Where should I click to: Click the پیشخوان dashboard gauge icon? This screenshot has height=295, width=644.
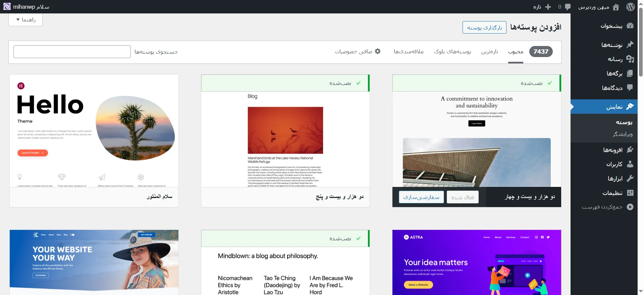pyautogui.click(x=630, y=26)
